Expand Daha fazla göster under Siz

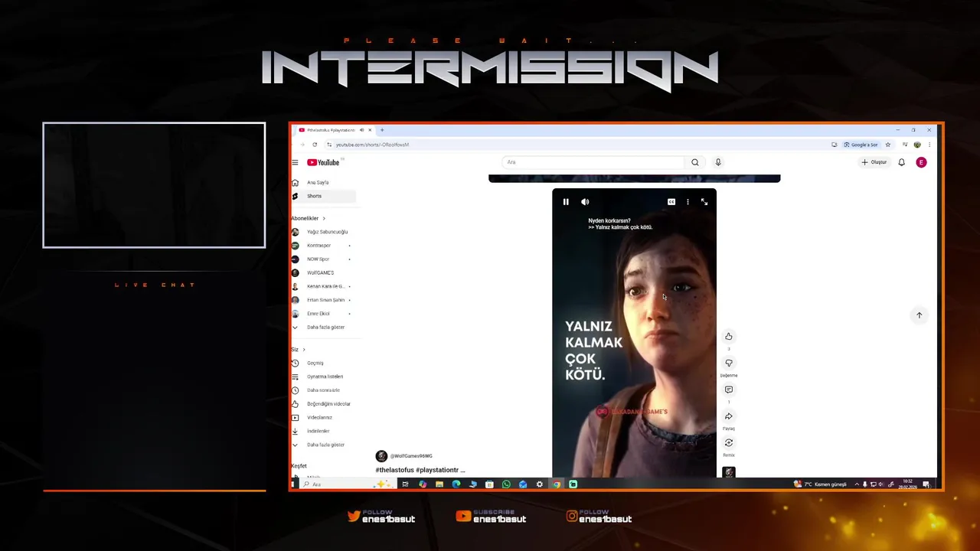click(x=323, y=445)
